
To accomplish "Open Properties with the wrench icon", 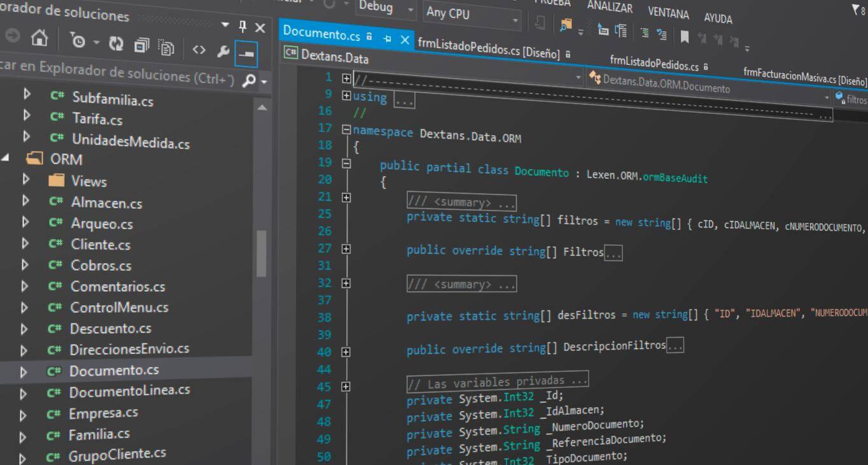I will [223, 52].
